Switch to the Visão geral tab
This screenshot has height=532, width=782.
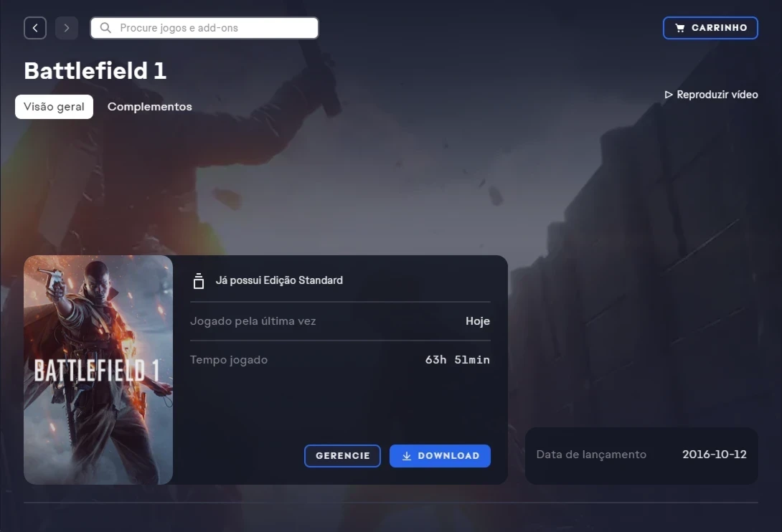click(54, 107)
